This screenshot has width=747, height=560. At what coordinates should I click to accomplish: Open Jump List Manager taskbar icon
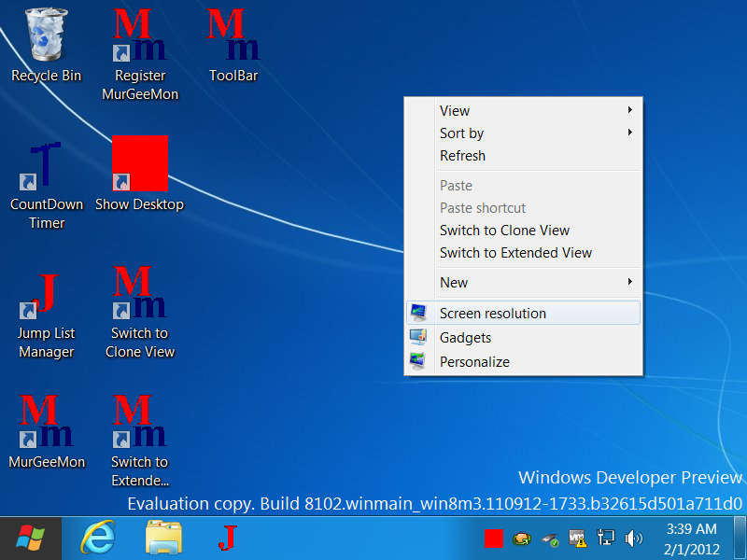(x=228, y=539)
